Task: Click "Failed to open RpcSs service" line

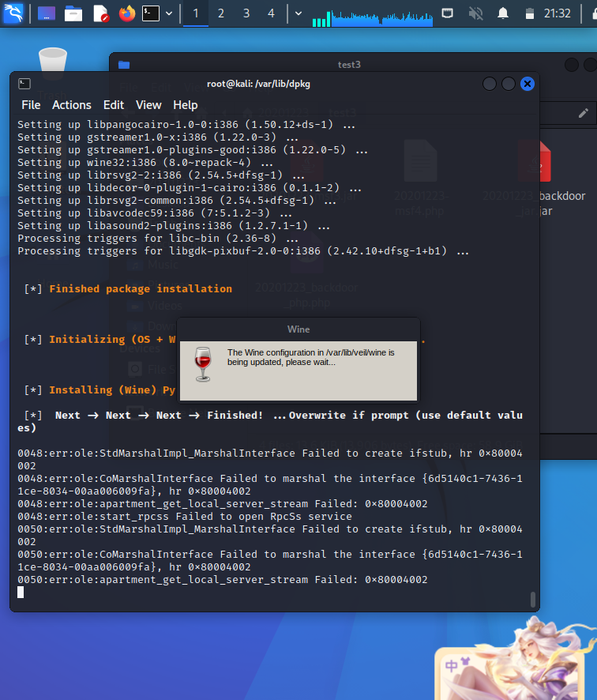Action: (185, 516)
